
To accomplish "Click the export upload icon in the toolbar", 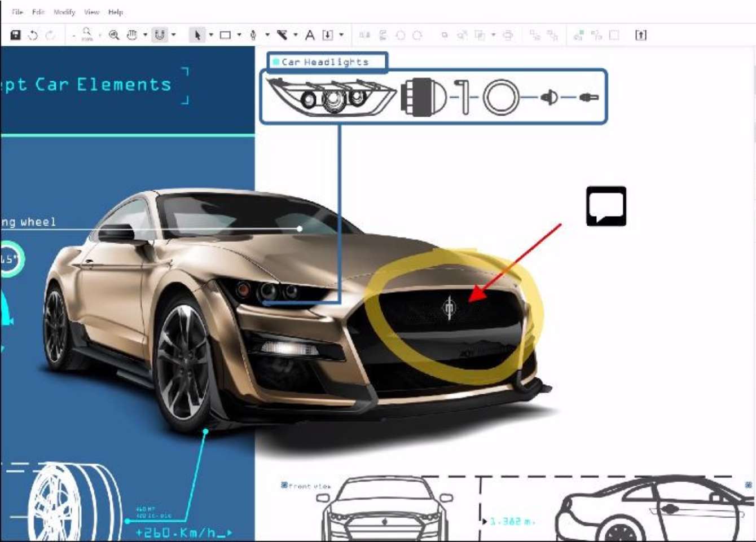I will pyautogui.click(x=640, y=35).
